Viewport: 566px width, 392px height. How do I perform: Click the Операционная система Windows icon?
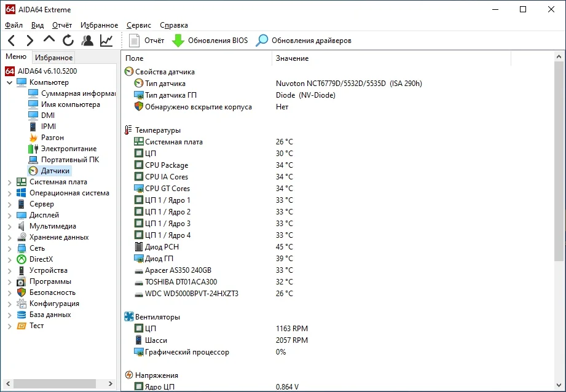pyautogui.click(x=22, y=193)
